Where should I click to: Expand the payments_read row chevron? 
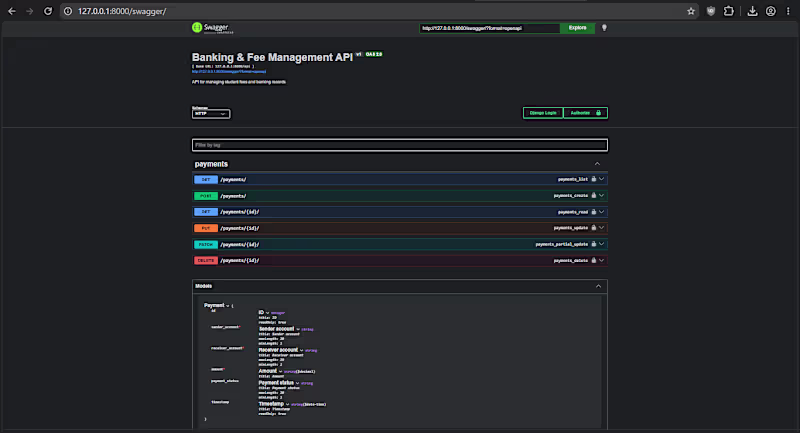[x=602, y=212]
